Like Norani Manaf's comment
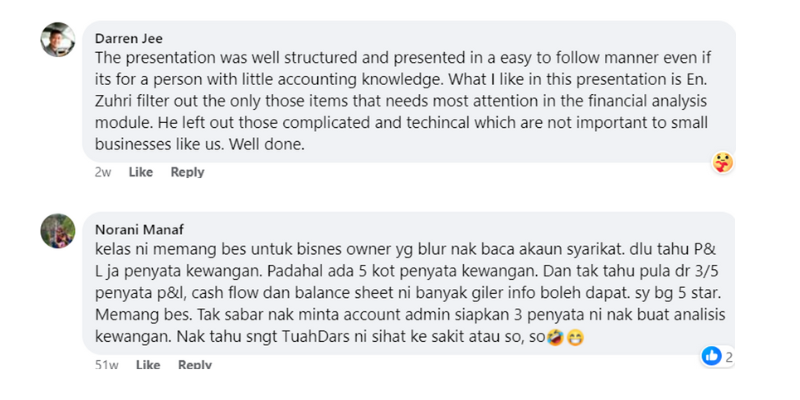 point(148,364)
